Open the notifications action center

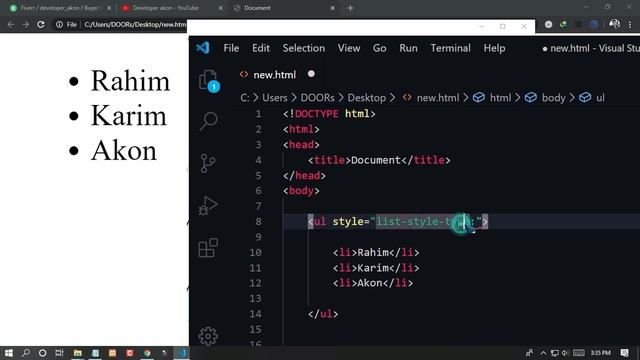point(624,353)
